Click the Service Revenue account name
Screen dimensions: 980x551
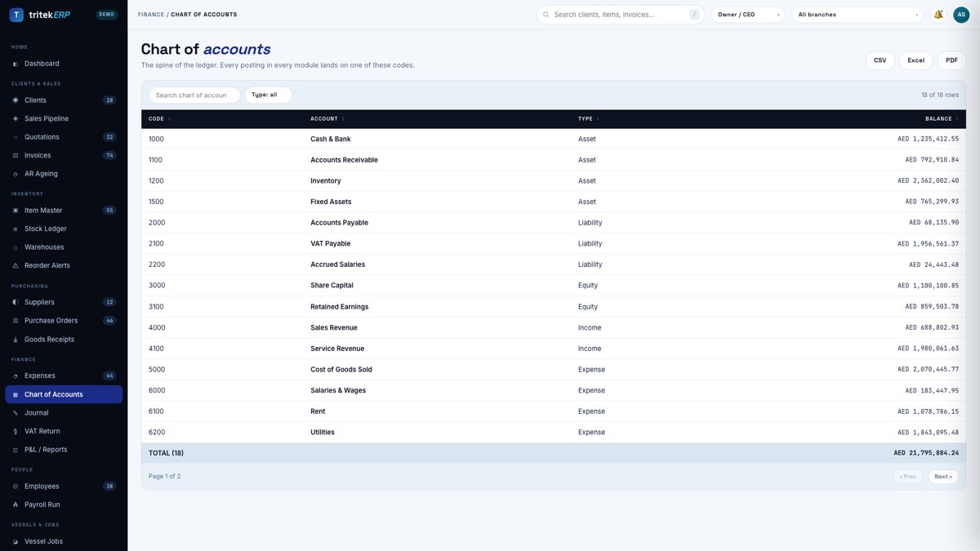click(337, 349)
